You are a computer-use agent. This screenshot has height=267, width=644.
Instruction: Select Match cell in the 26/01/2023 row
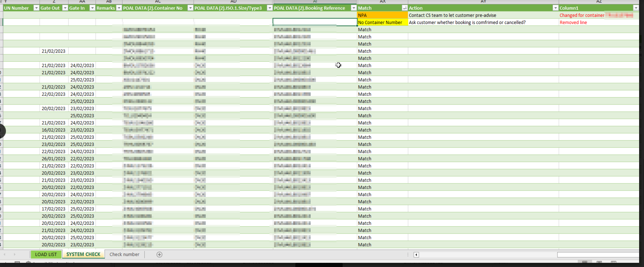382,159
